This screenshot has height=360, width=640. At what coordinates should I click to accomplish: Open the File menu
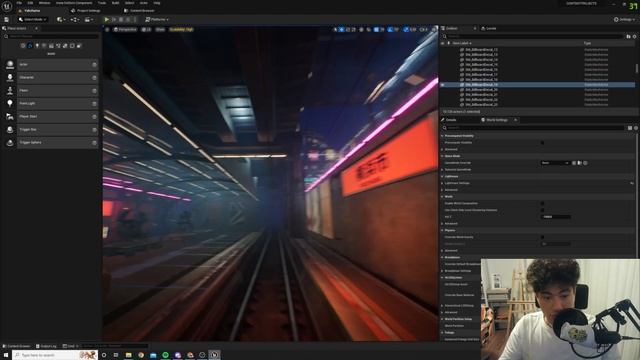tap(19, 3)
